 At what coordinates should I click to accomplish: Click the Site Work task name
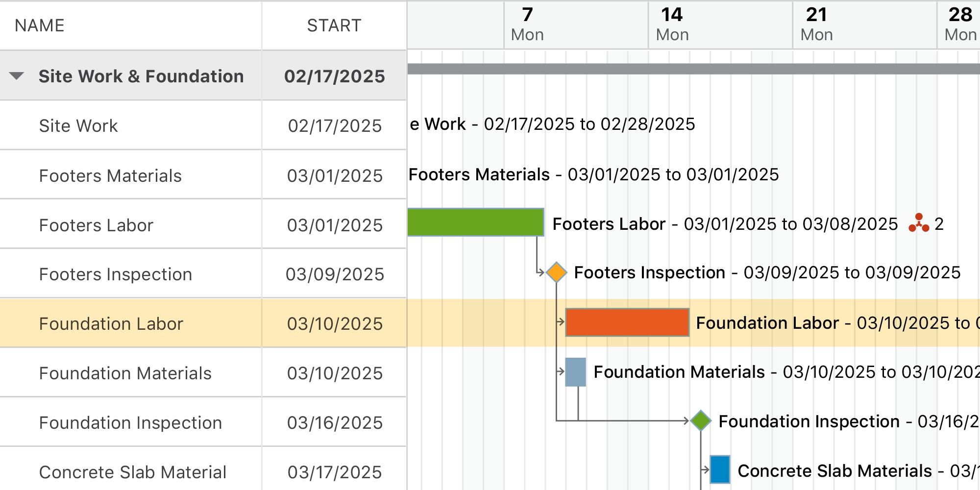[x=78, y=125]
